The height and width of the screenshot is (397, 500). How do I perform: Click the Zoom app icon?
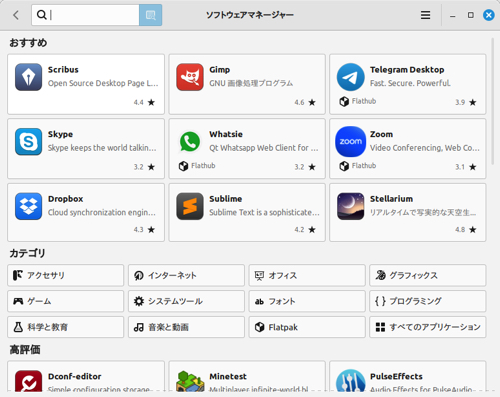point(350,142)
